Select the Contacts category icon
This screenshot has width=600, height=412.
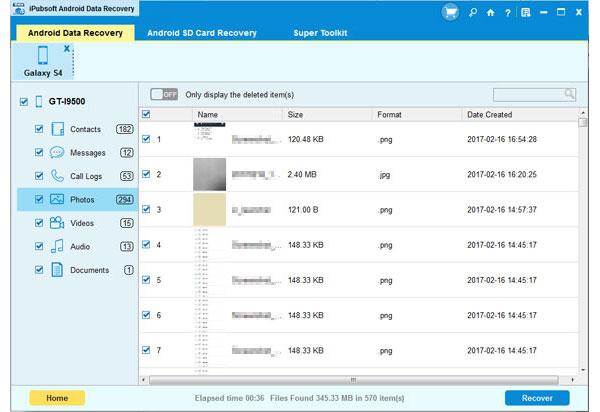click(57, 129)
